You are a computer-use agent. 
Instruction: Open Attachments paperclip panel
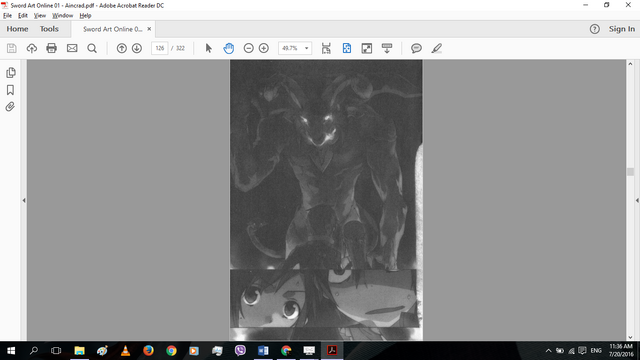[11, 107]
